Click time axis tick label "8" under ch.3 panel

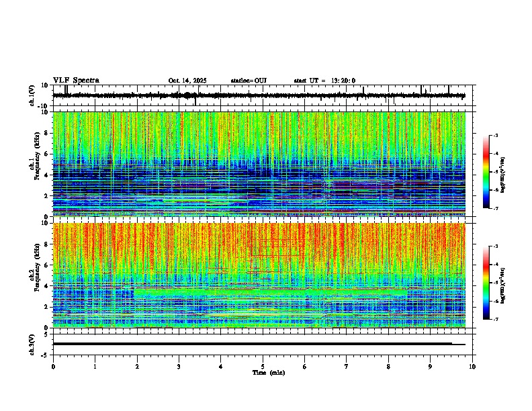point(388,367)
